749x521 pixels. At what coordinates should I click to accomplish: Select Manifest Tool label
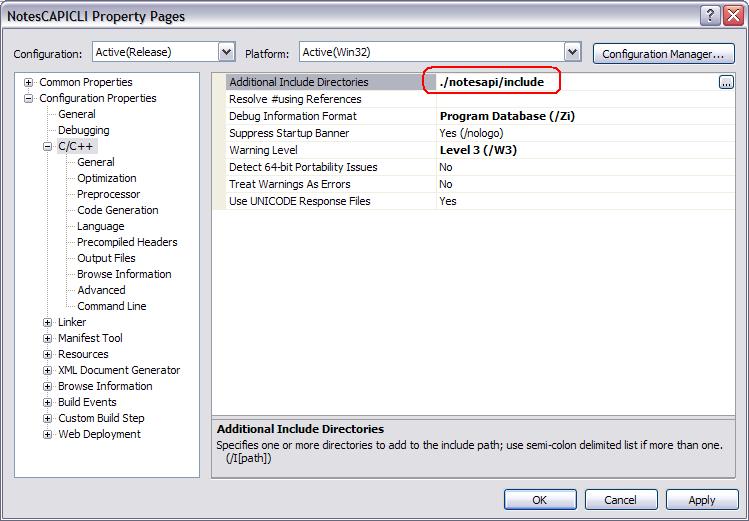coord(90,338)
